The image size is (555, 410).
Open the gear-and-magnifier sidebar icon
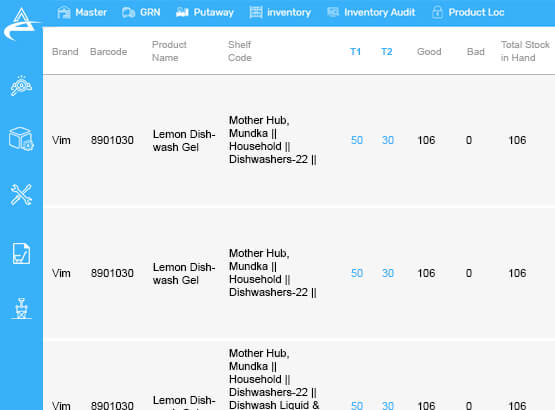point(21,86)
